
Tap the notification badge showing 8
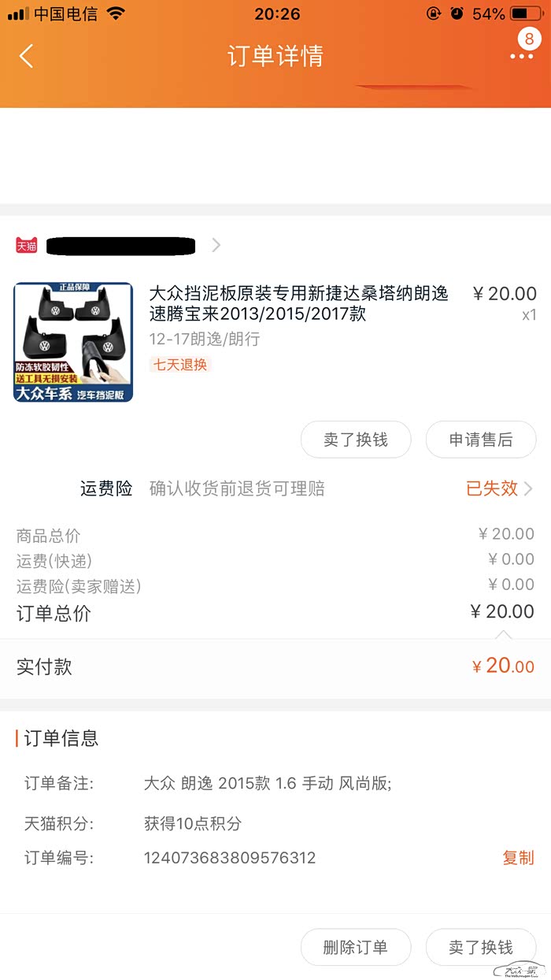coord(529,39)
